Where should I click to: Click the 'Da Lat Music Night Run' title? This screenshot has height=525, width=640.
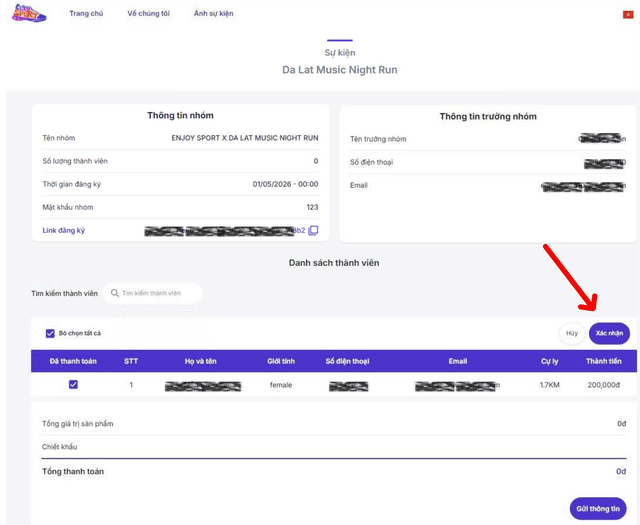(339, 70)
